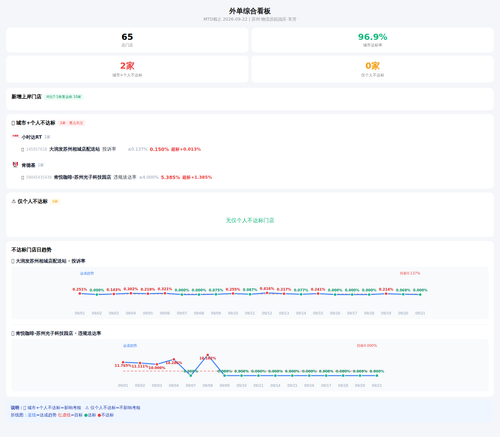The width and height of the screenshot is (500, 437).
Task: Click the green 09/07 point in 违规送达率 chart
Action: [191, 375]
